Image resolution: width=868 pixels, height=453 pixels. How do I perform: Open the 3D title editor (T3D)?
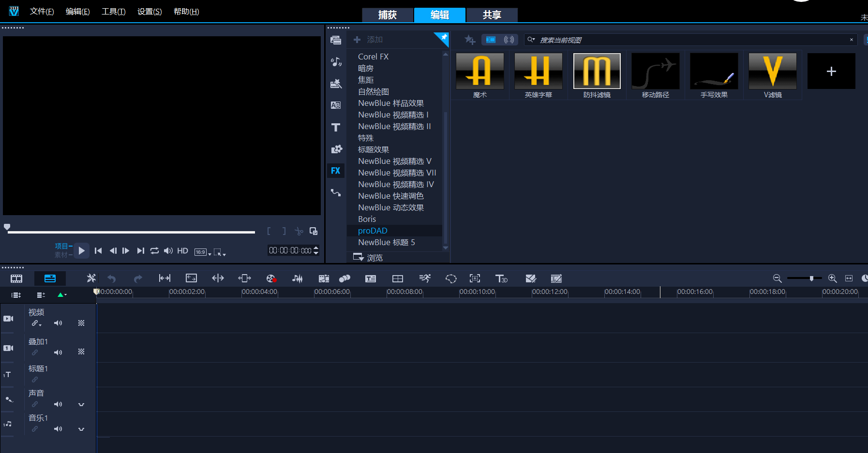[501, 278]
